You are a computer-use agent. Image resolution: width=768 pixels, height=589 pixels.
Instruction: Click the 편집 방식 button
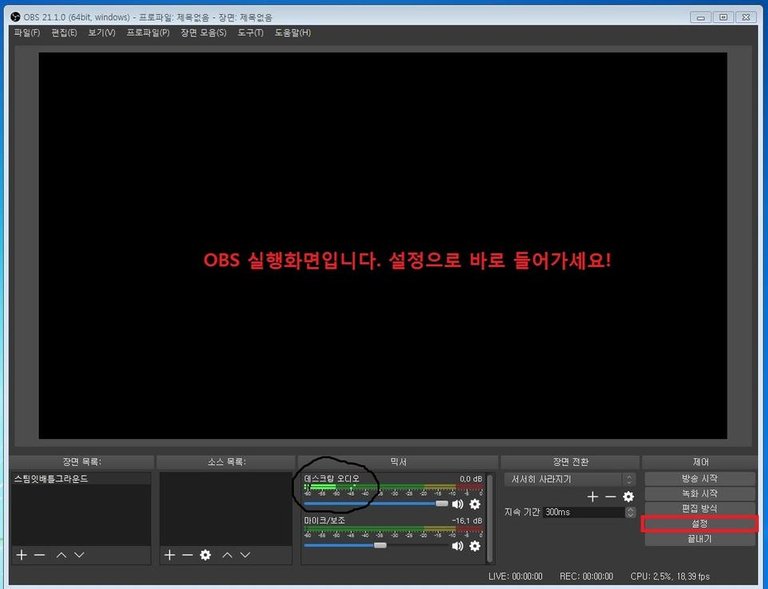700,509
